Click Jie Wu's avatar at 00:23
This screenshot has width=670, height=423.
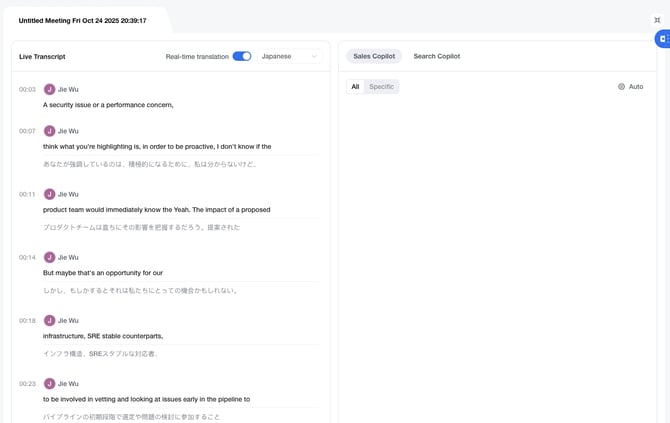pos(49,384)
